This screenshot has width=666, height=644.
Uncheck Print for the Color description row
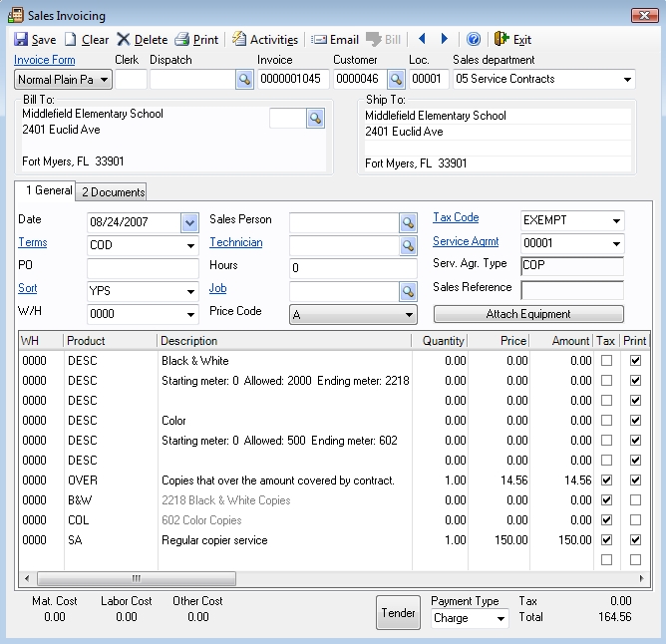click(635, 420)
